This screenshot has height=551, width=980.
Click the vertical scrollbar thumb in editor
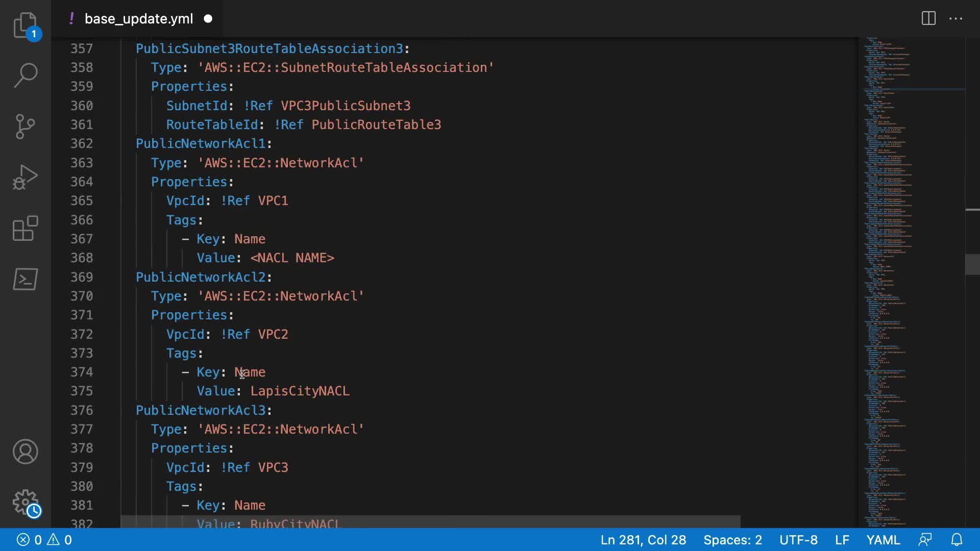click(x=972, y=264)
